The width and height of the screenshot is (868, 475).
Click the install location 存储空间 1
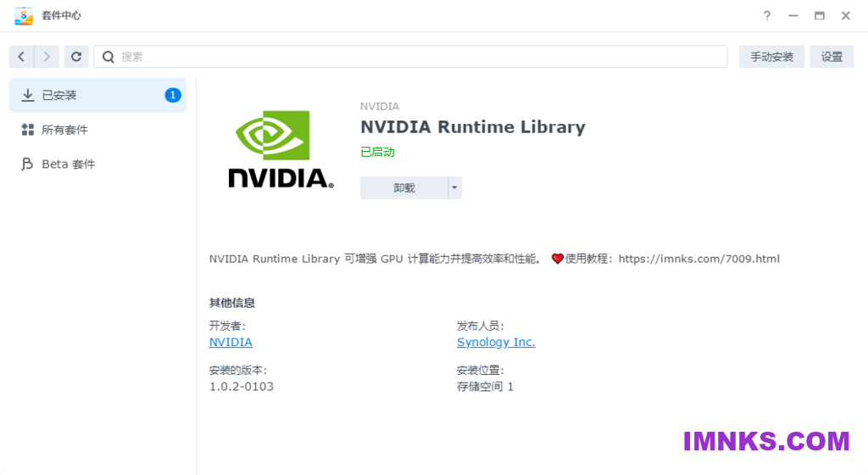point(485,387)
